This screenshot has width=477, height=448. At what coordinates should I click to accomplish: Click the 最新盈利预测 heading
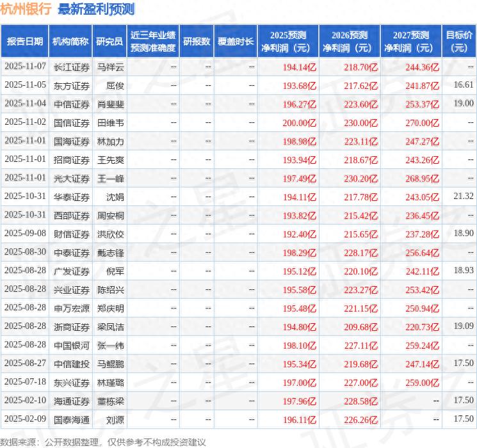(x=96, y=9)
